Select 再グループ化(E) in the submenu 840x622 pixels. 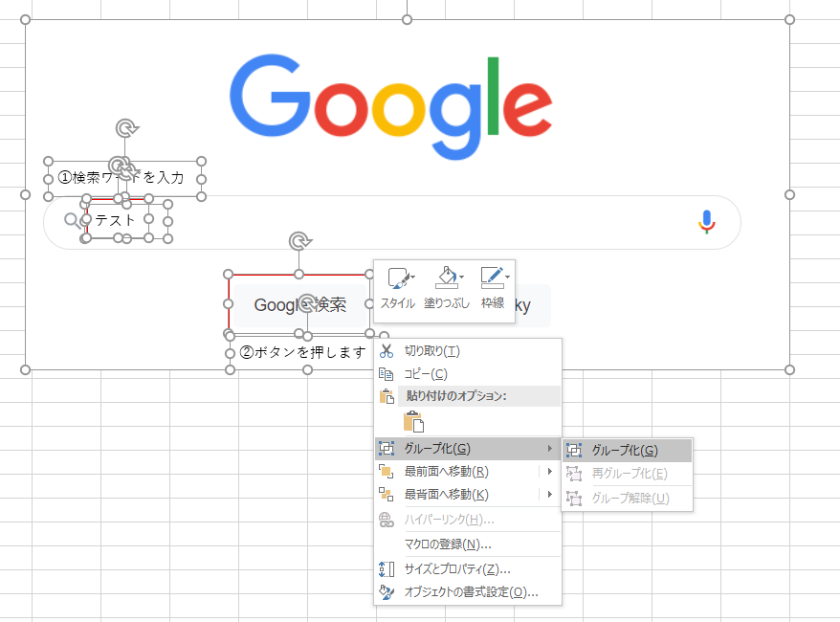tap(627, 474)
